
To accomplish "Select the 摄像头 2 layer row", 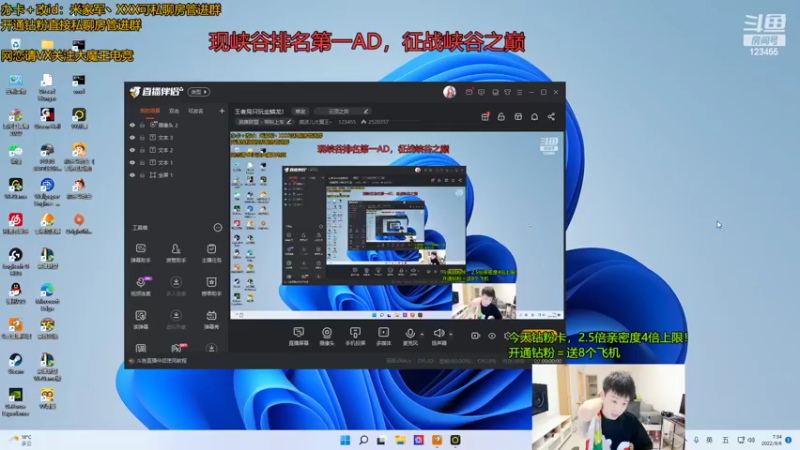I will coord(177,125).
